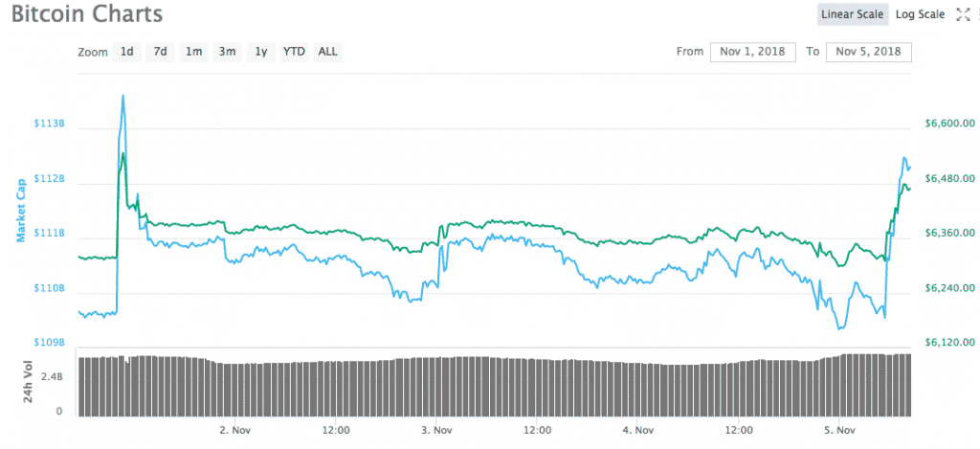Click the fullscreen expand icon

[x=963, y=15]
